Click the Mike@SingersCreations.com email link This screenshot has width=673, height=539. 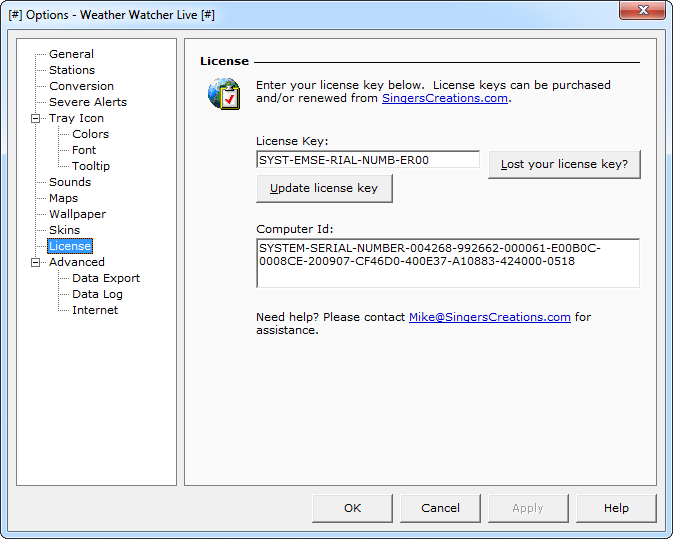pyautogui.click(x=490, y=317)
